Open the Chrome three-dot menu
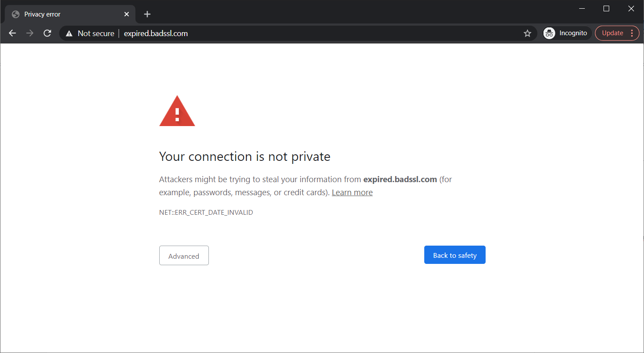 632,33
